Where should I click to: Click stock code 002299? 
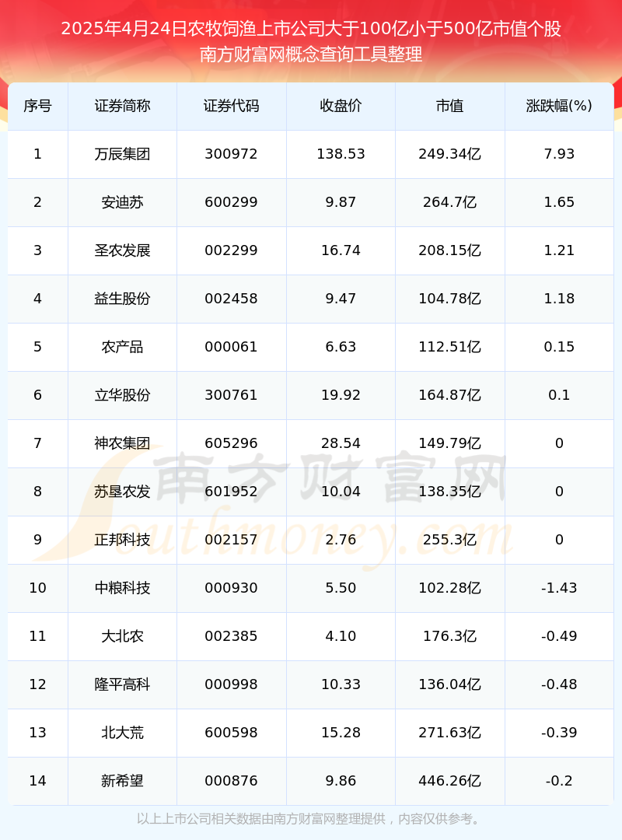232,250
